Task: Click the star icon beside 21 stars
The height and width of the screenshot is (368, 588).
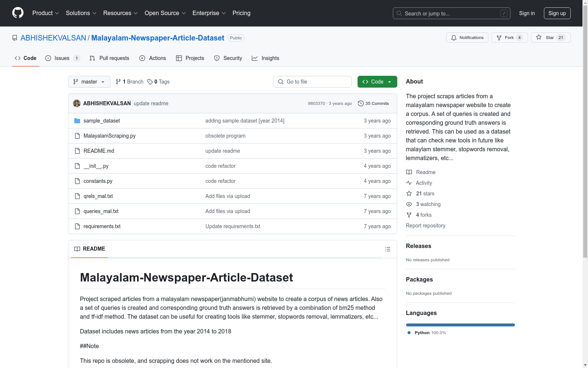Action: coord(409,194)
